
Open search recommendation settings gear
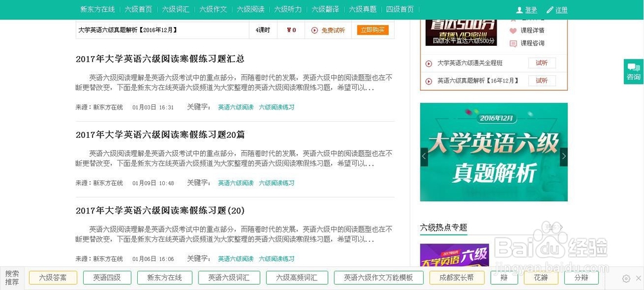pos(626,278)
